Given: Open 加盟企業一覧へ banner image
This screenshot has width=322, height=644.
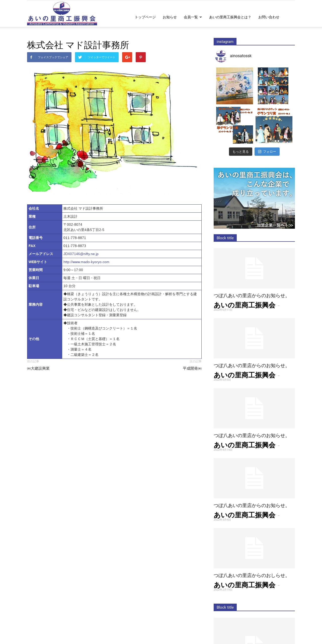Looking at the screenshot, I should click(254, 198).
